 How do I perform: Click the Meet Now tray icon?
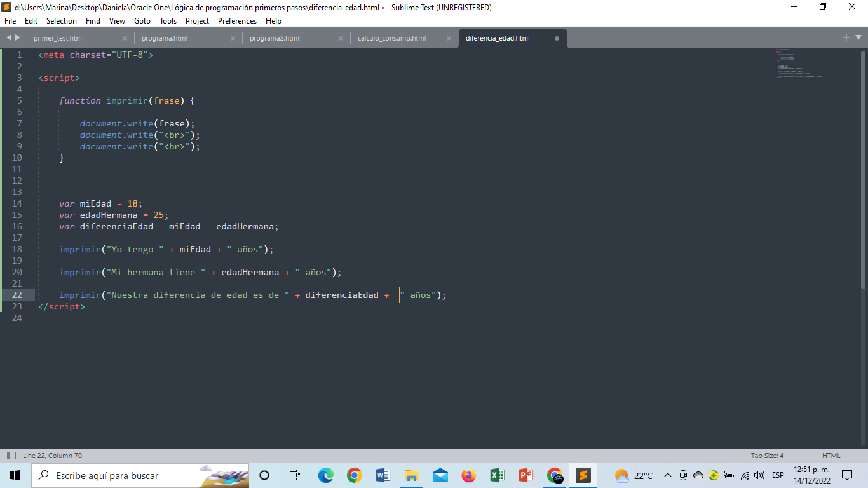click(683, 475)
